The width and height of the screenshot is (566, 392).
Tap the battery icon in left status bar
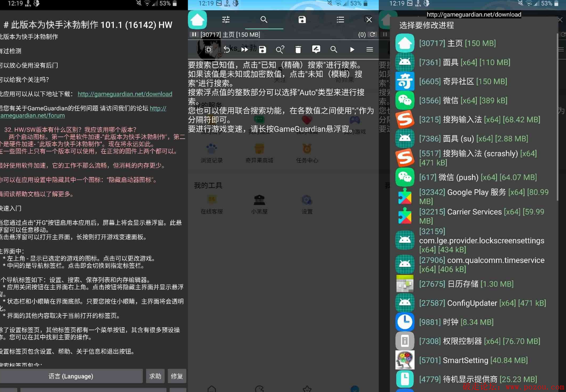(175, 4)
